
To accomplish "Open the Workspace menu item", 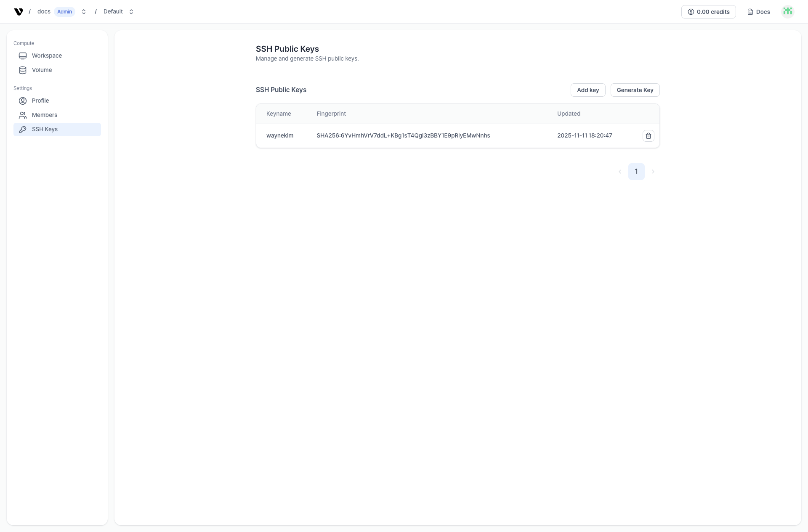I will 47,56.
